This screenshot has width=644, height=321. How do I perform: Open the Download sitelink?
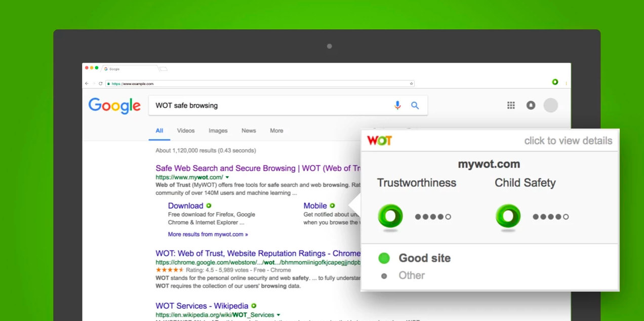point(185,206)
